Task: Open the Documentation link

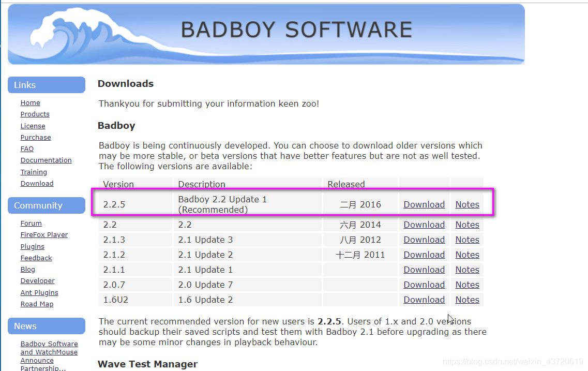Action: tap(46, 160)
